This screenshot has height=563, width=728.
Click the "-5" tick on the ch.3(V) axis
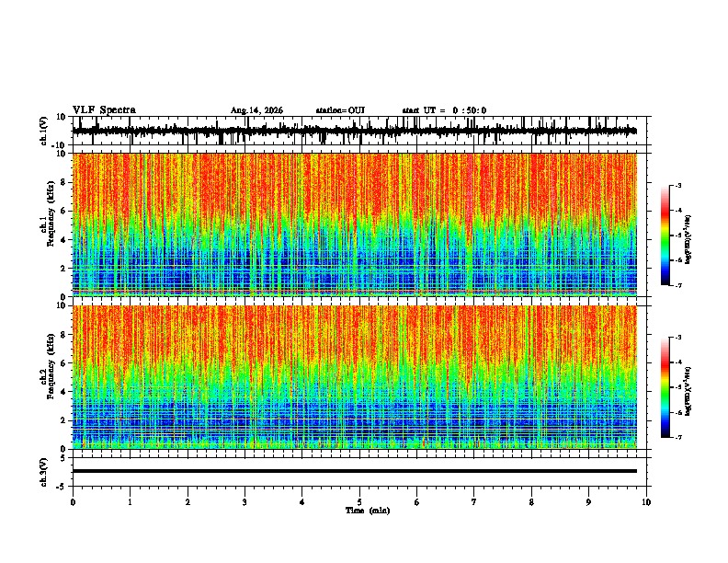pos(63,487)
